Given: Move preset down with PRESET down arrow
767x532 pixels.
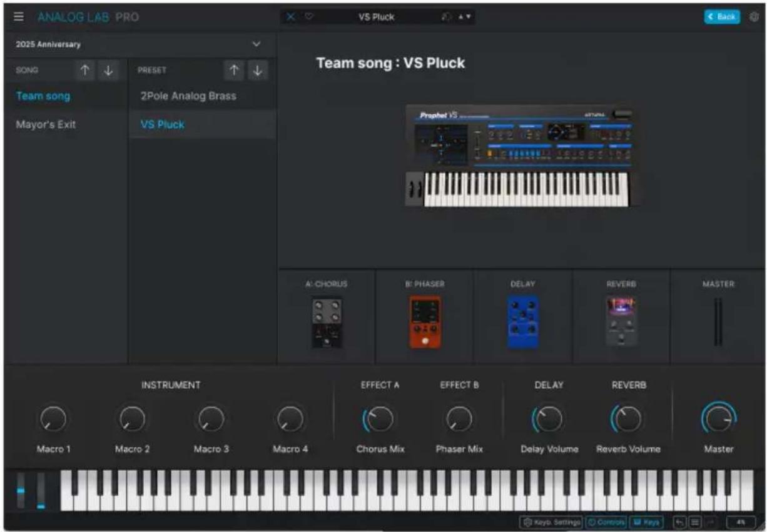Looking at the screenshot, I should coord(258,71).
